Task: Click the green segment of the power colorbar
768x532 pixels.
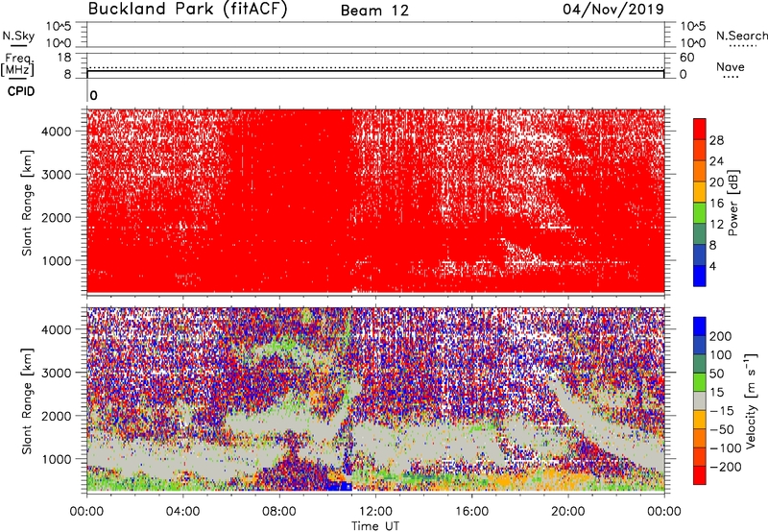Action: (700, 212)
